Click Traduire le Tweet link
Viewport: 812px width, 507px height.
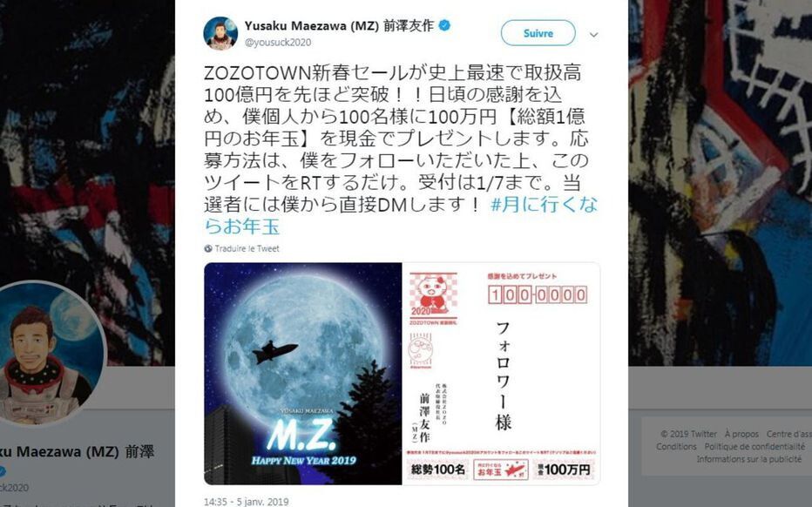247,248
